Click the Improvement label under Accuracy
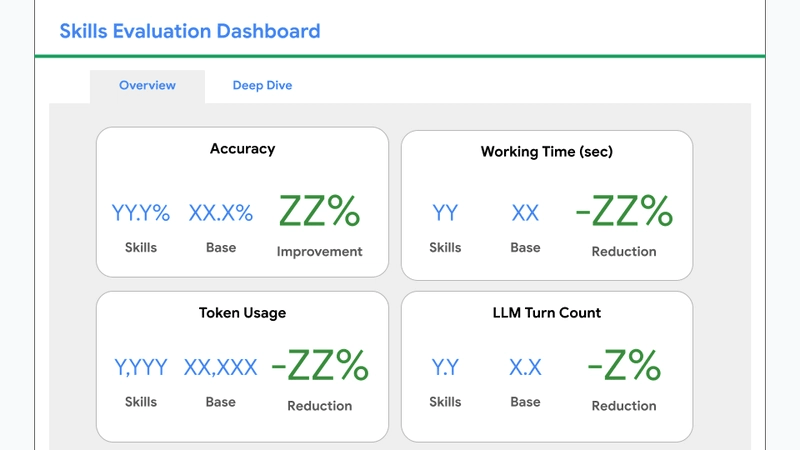 (319, 252)
